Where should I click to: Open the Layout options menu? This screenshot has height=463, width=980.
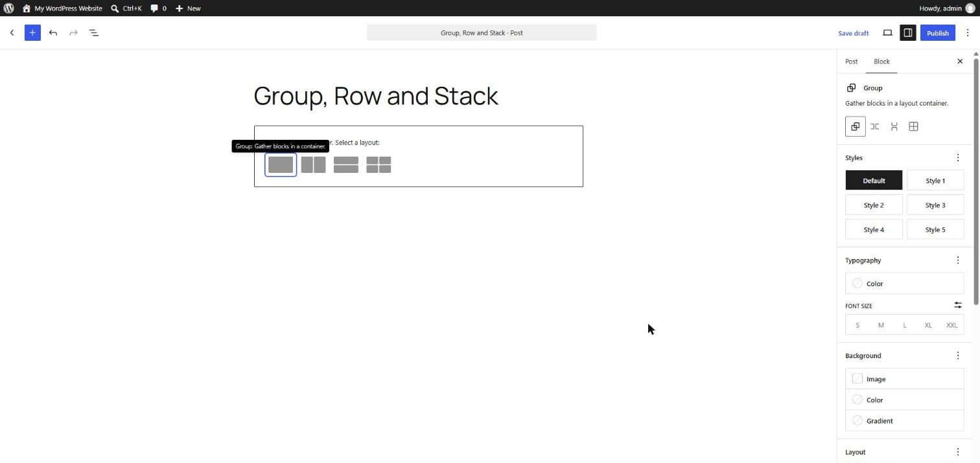pyautogui.click(x=958, y=452)
